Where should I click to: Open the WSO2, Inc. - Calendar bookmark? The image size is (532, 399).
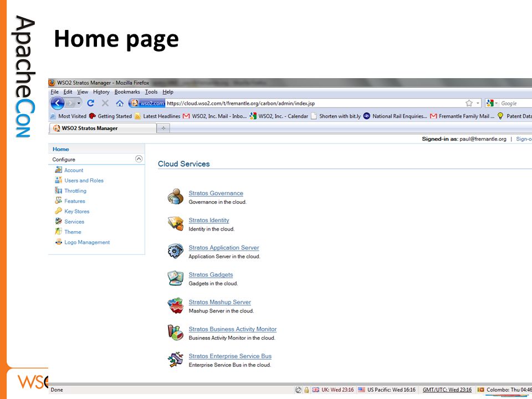click(279, 116)
